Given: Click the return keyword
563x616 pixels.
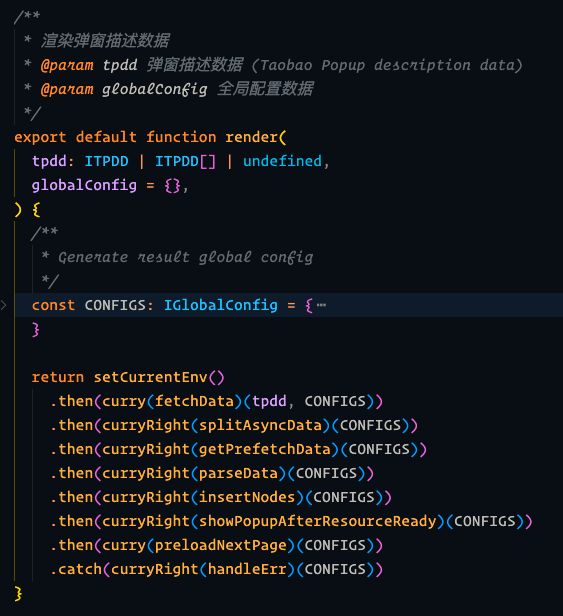Looking at the screenshot, I should point(58,377).
